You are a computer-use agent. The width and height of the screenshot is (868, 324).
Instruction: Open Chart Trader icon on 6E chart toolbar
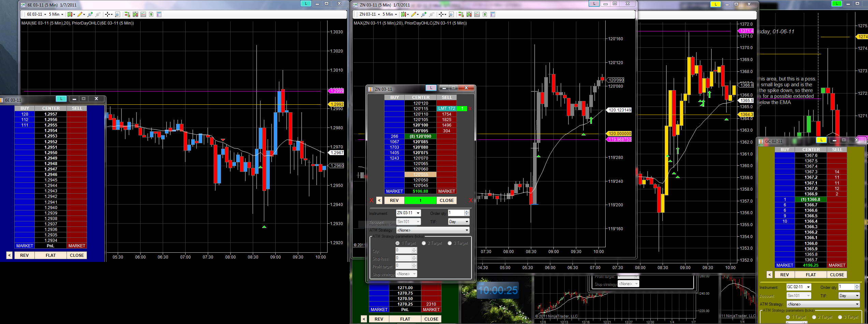127,14
